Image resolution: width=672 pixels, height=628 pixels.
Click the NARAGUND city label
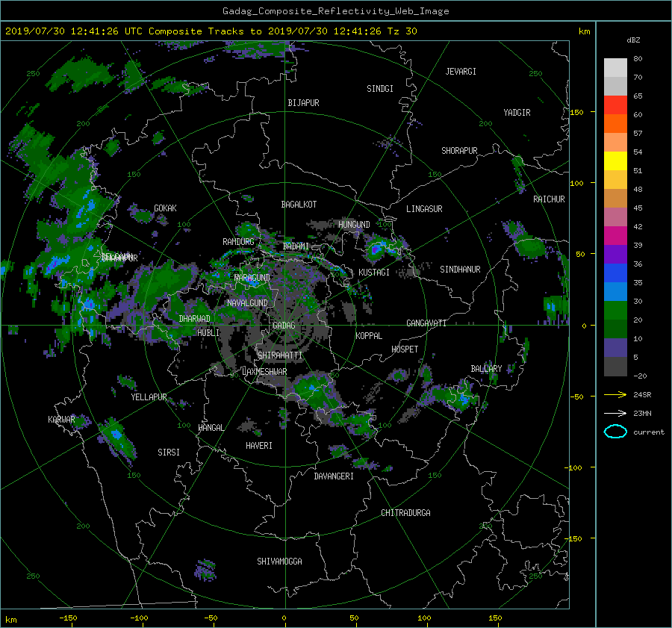[252, 278]
